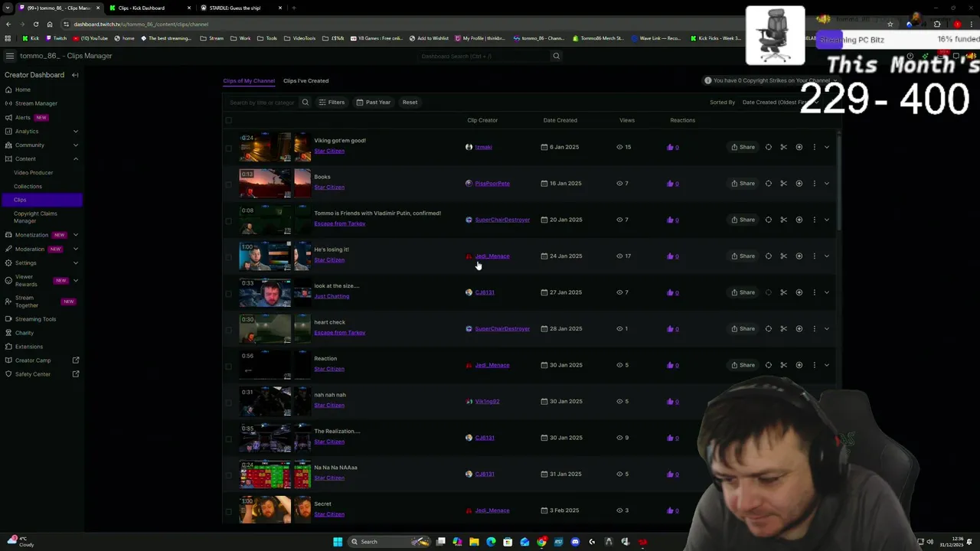Screen dimensions: 980x551
Task: Click the clip search magnifier icon
Action: point(305,103)
